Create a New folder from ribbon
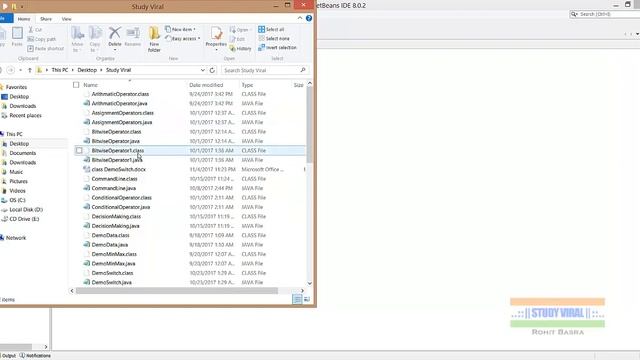Screen dimensions: 640x360 (x=154, y=39)
